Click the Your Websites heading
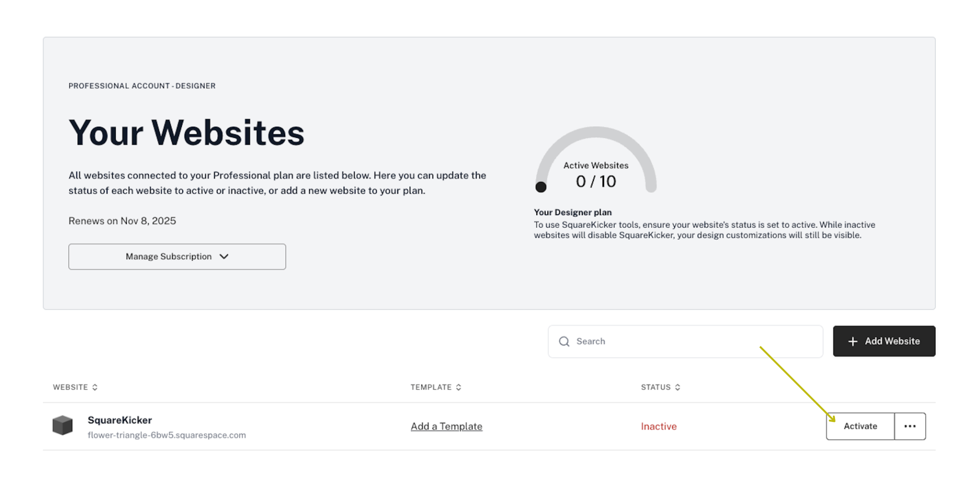The height and width of the screenshot is (490, 980). tap(186, 133)
